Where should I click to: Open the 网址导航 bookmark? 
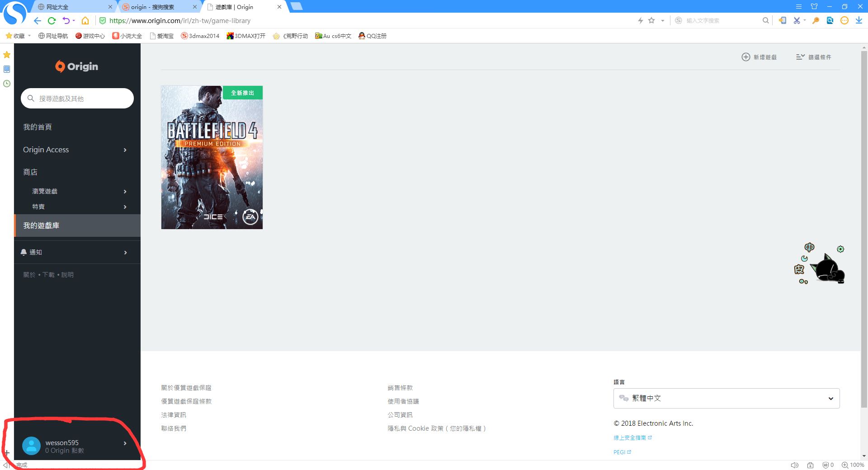53,36
